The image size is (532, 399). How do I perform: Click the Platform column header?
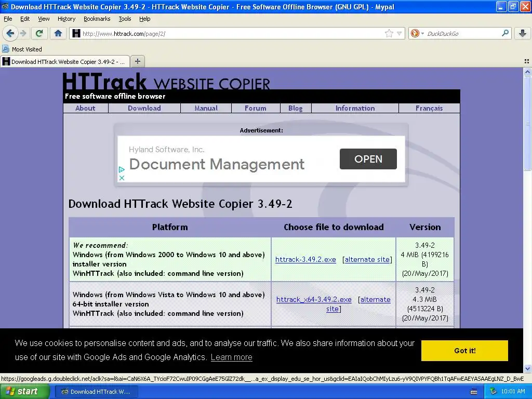(170, 227)
